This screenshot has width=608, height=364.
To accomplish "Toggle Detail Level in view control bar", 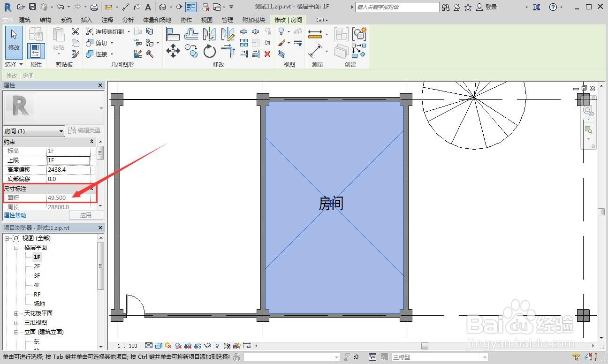I will 149,346.
